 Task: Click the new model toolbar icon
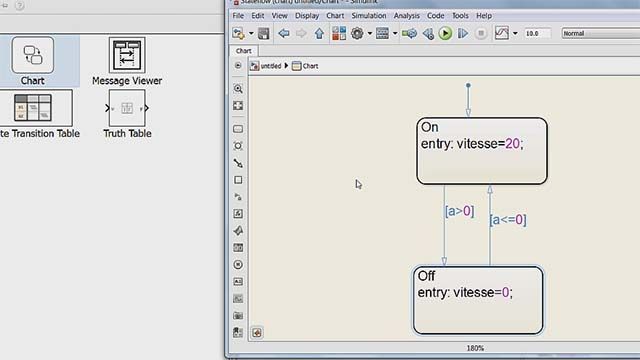tap(238, 33)
